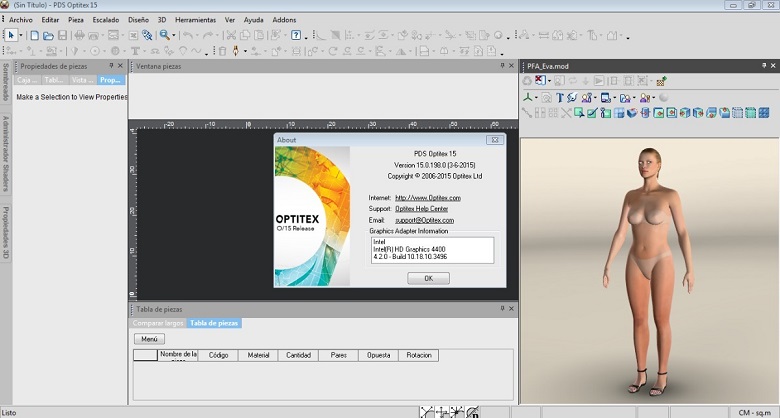Click the blue four-pane window view icon
Screen dimensions: 780x418
(619, 113)
